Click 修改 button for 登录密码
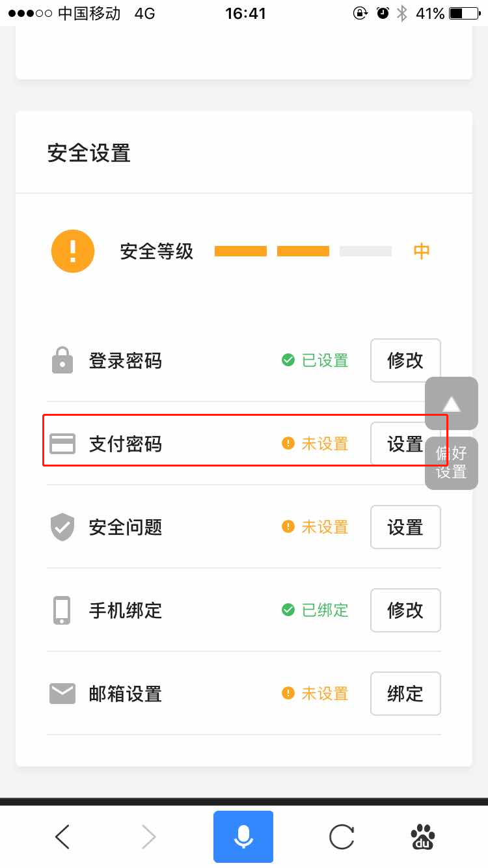This screenshot has width=488, height=868. (x=405, y=360)
